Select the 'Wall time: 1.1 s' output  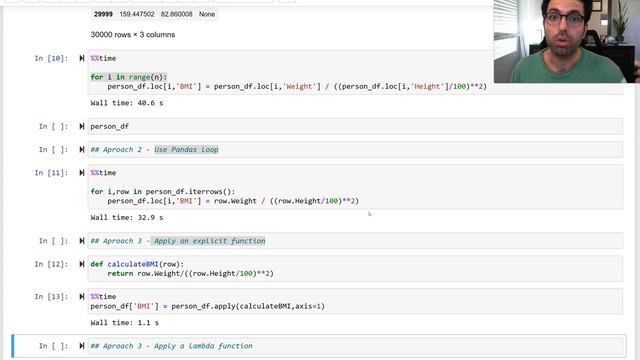(125, 323)
